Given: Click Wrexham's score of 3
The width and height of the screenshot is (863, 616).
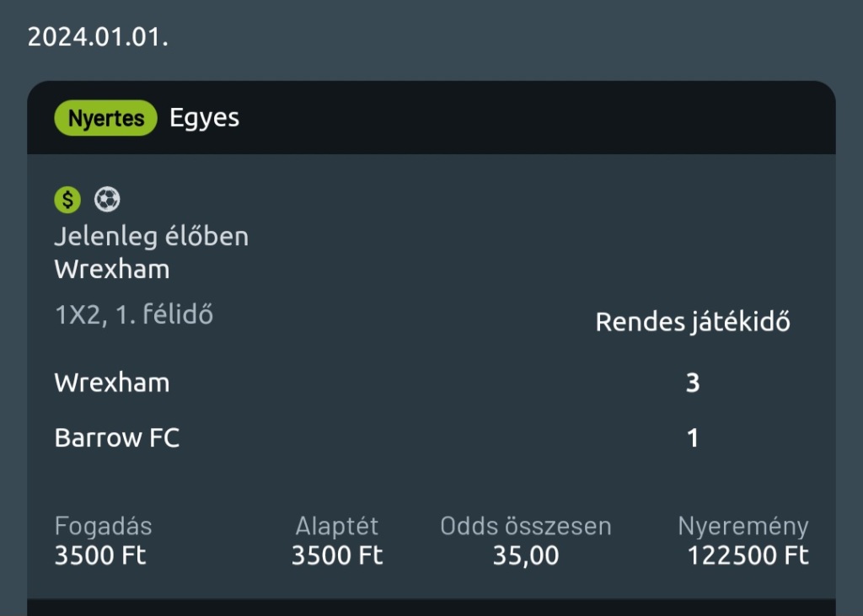Looking at the screenshot, I should (693, 383).
